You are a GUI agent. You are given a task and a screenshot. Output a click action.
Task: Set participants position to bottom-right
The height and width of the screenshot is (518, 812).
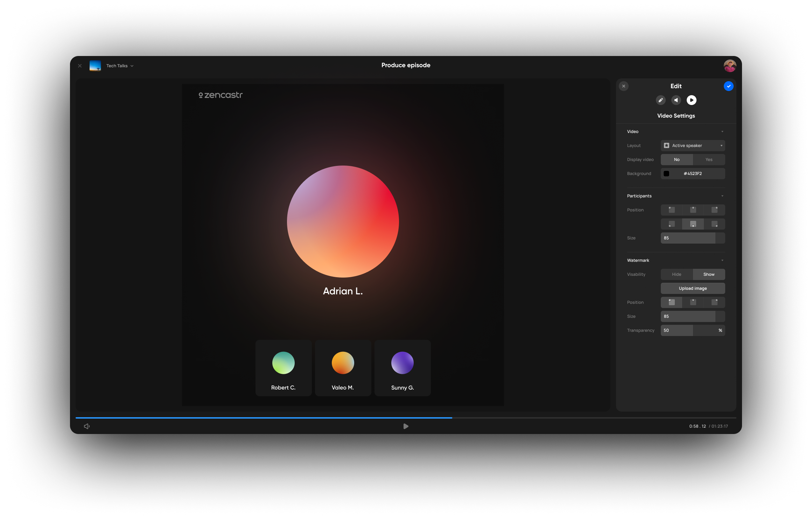click(714, 224)
